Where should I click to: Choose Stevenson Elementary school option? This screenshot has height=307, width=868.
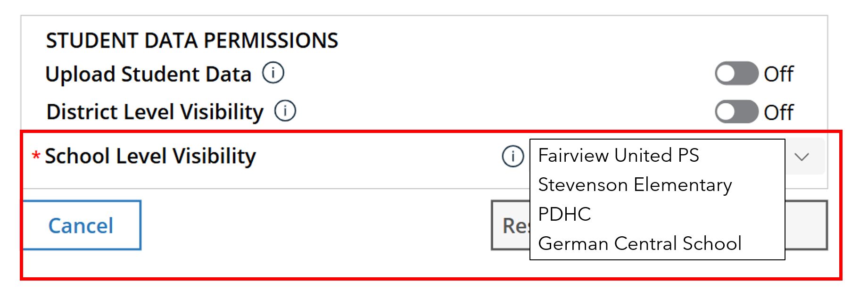[x=635, y=184]
